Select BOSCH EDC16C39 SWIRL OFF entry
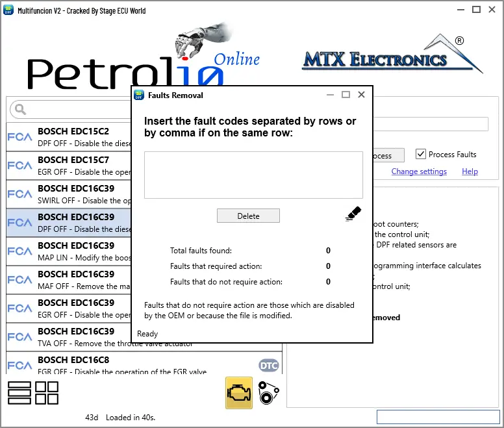 68,194
